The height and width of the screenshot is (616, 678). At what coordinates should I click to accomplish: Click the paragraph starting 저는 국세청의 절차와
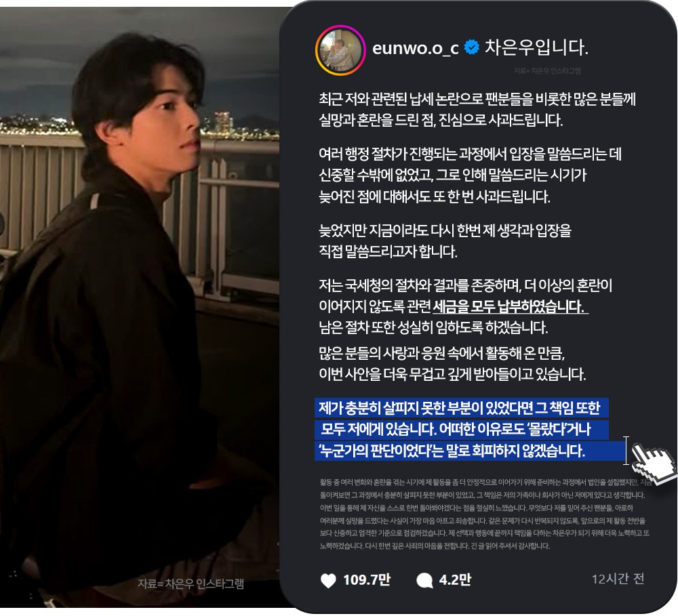point(466,306)
